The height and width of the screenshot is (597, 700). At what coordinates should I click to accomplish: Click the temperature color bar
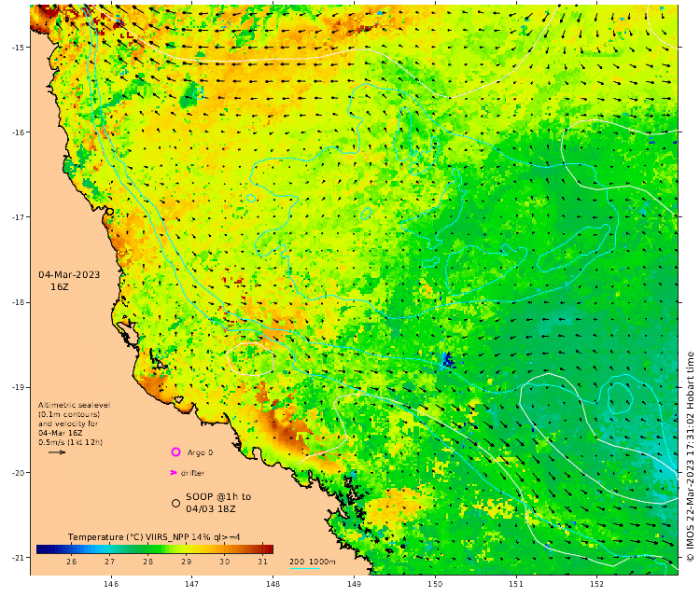[x=155, y=548]
